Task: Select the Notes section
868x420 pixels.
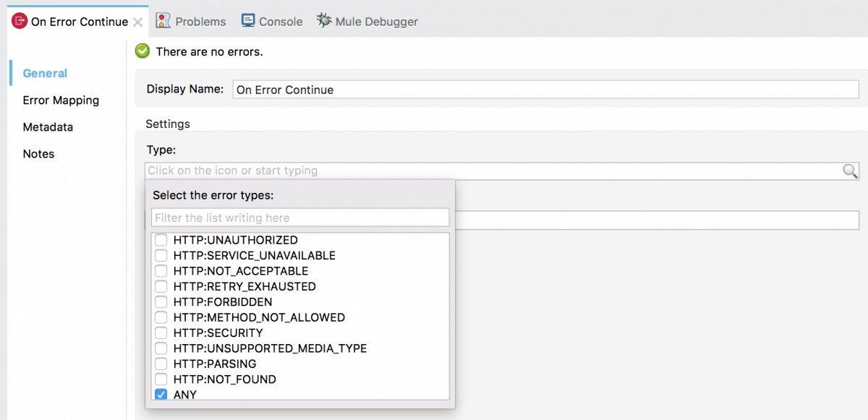Action: coord(38,153)
